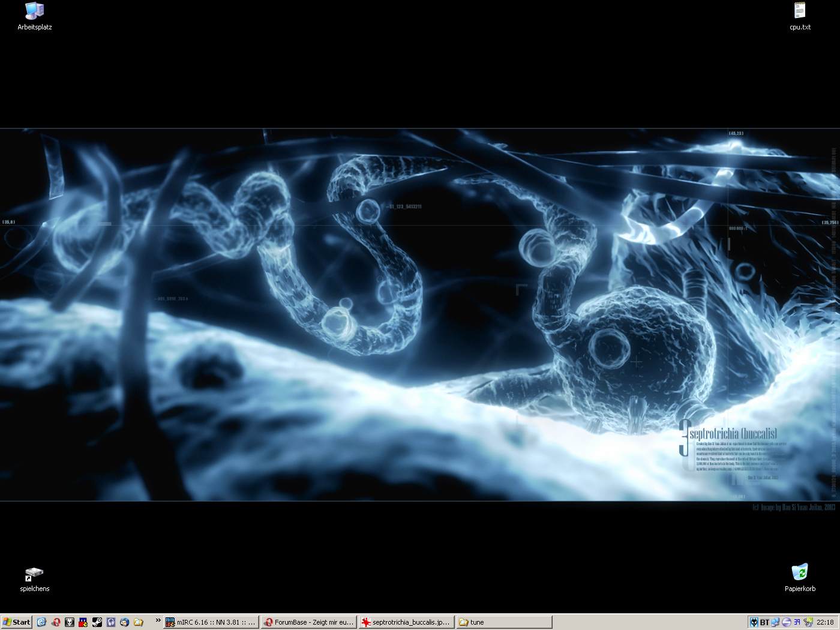Click the foobar alien-head quick launch icon
The image size is (840, 630).
(x=69, y=622)
